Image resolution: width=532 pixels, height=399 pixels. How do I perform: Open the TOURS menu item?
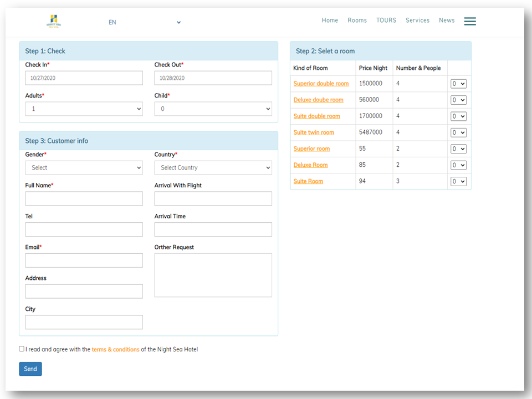click(x=386, y=21)
